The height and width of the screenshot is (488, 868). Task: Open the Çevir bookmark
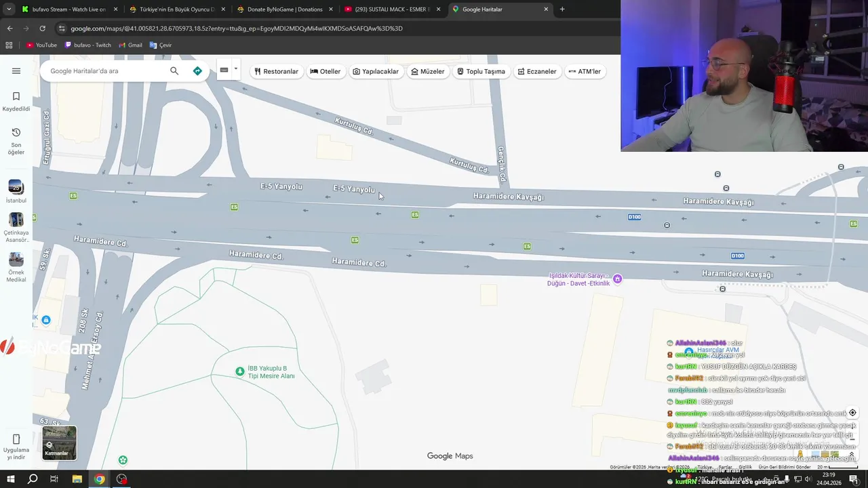[161, 45]
